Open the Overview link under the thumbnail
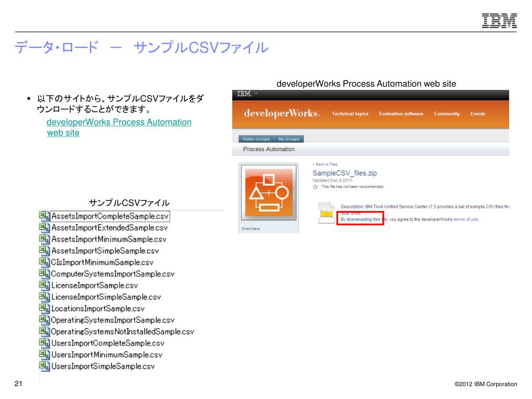This screenshot has height=399, width=532. point(251,229)
